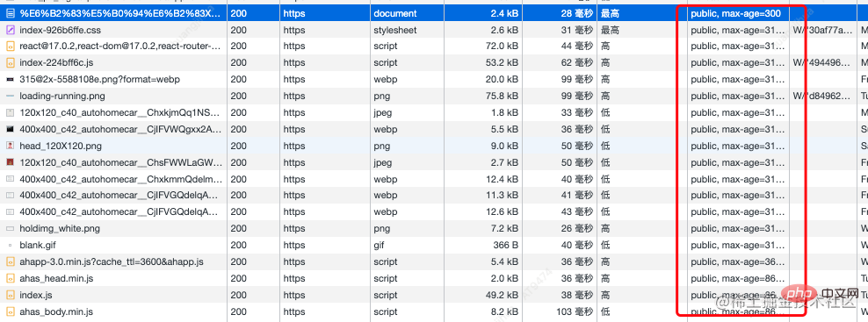
Task: Click the script icon beside ahapp-3.0.min.js
Action: coord(10,261)
